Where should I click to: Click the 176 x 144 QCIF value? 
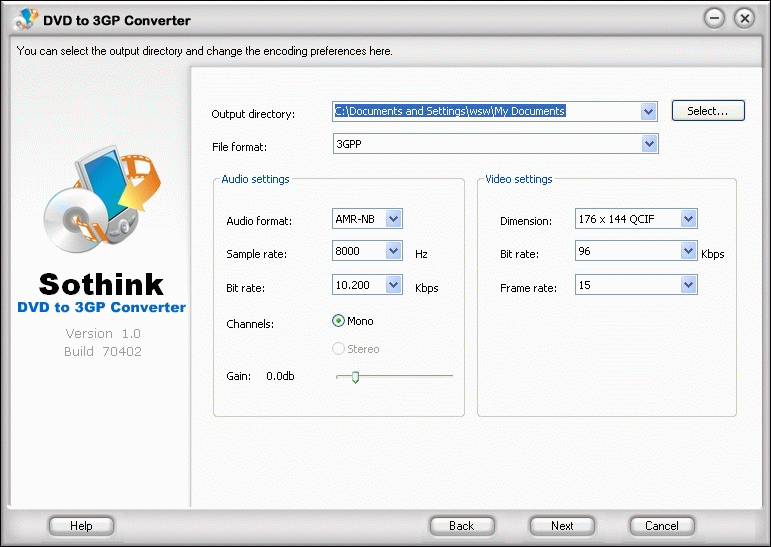pyautogui.click(x=616, y=219)
